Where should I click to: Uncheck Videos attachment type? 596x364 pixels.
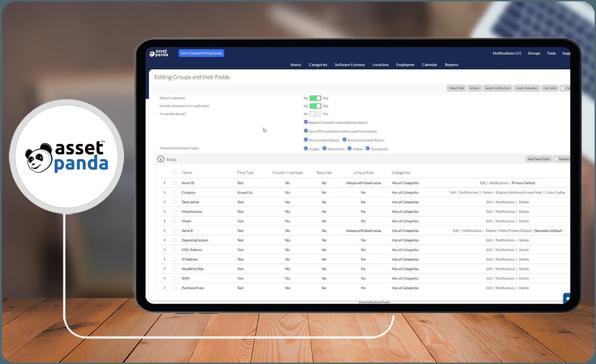point(350,148)
